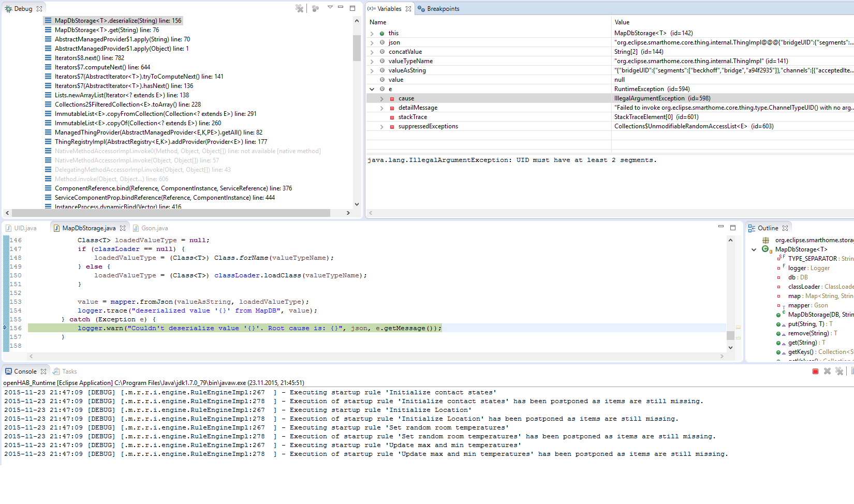854x504 pixels.
Task: Select the 'value' variable row showing null
Action: 610,80
